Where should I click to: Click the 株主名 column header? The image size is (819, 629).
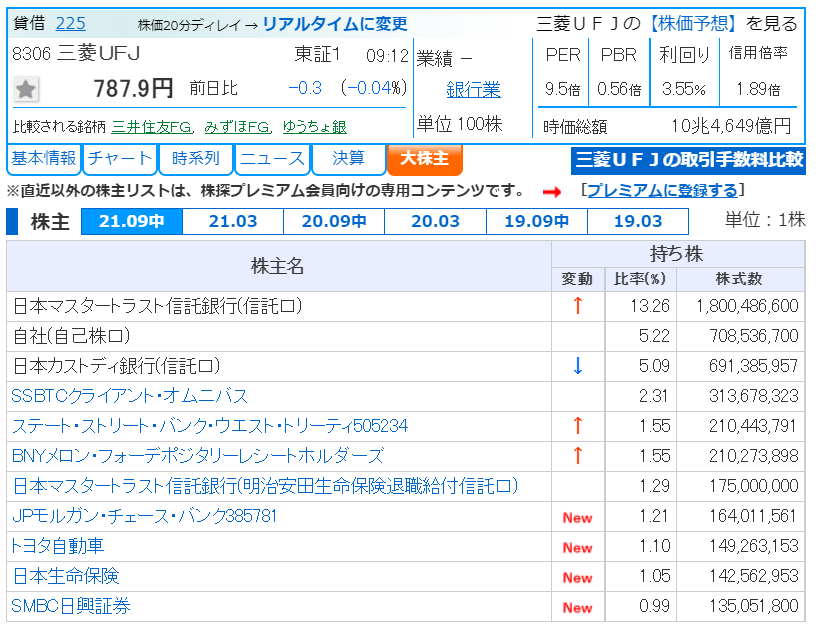coord(277,266)
